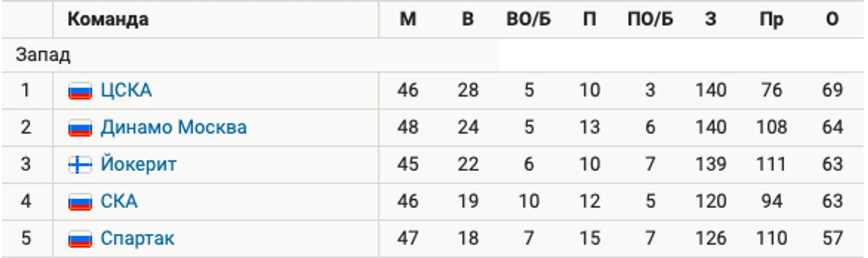
Task: Click the П losses column header
Action: [x=589, y=20]
